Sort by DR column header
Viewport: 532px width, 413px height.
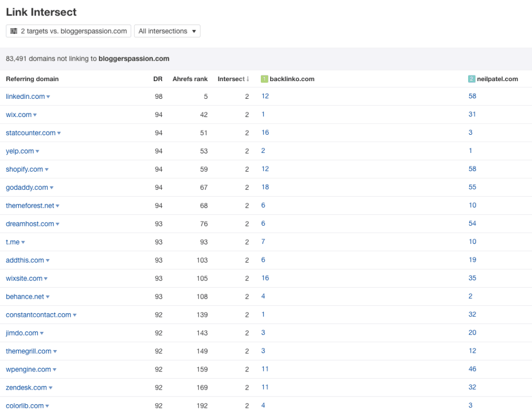point(158,79)
